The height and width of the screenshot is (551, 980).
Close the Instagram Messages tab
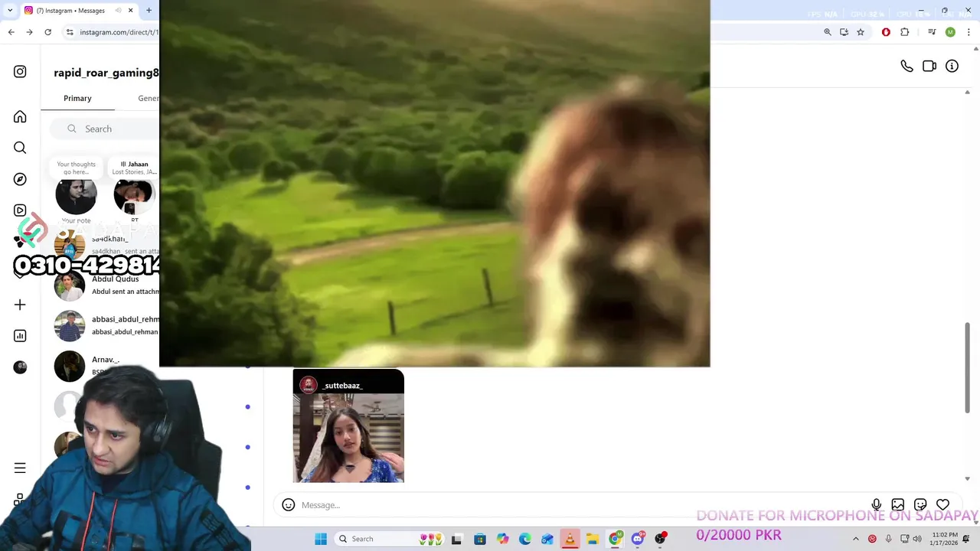pos(130,10)
